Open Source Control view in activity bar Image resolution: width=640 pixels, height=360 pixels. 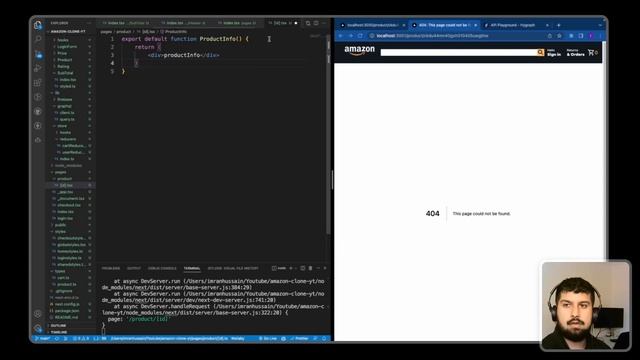38,54
